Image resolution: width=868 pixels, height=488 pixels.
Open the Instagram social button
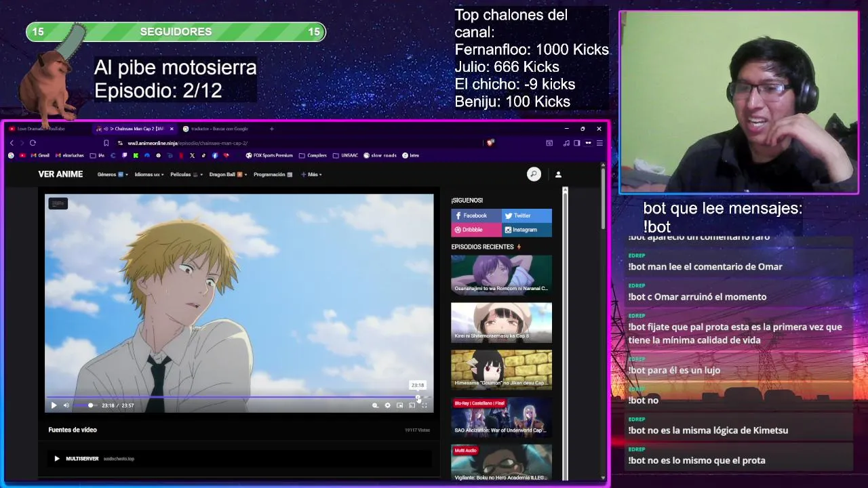point(527,230)
